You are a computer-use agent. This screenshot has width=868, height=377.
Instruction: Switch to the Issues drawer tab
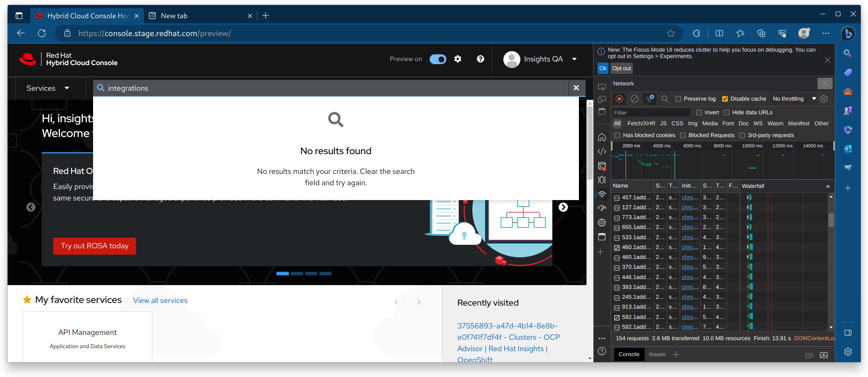tap(657, 354)
